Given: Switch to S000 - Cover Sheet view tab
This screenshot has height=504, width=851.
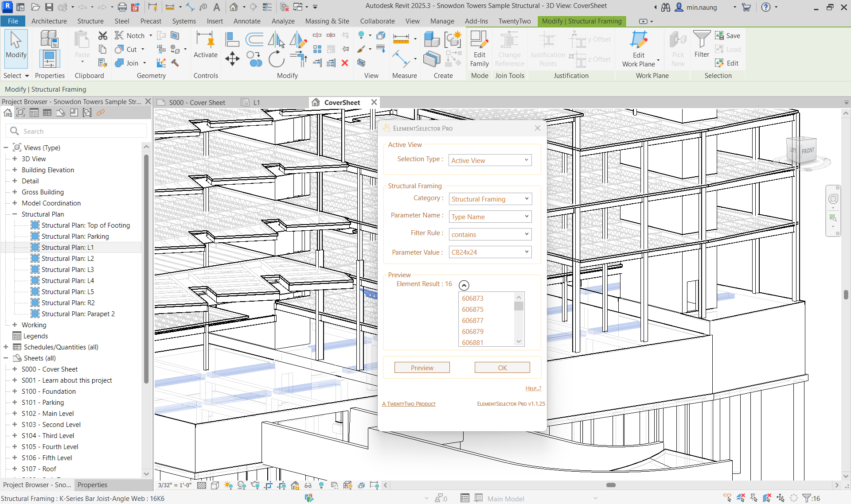Looking at the screenshot, I should pos(197,102).
